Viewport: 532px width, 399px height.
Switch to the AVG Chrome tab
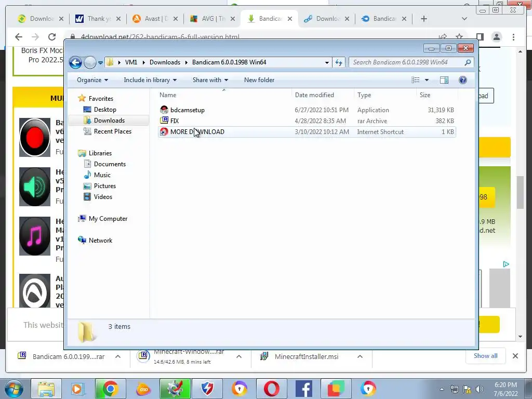coord(212,19)
